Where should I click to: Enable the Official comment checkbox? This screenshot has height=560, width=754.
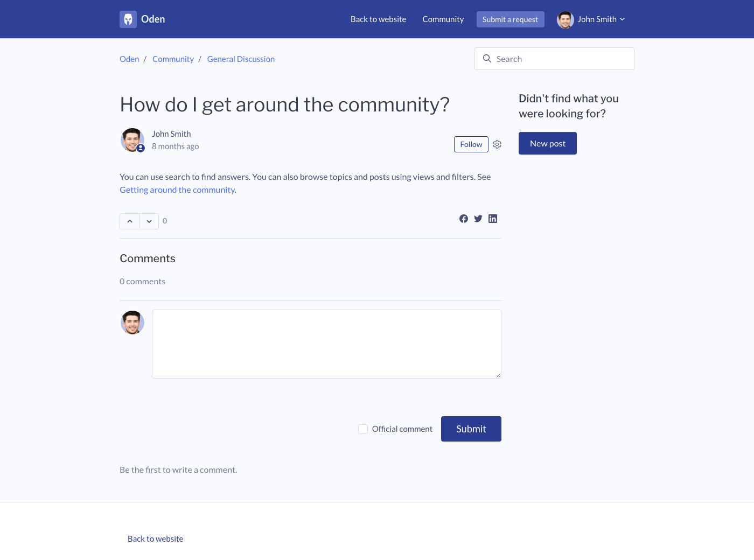pyautogui.click(x=363, y=429)
